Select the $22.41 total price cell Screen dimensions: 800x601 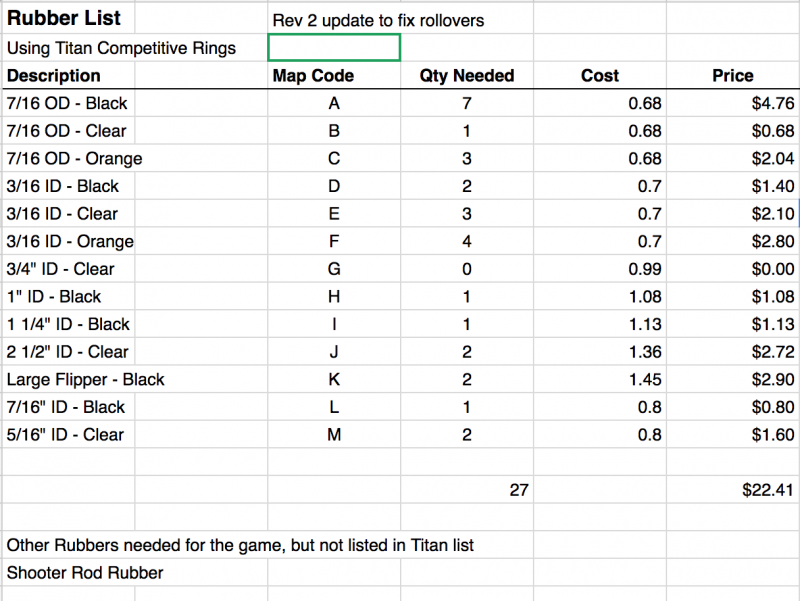click(733, 490)
